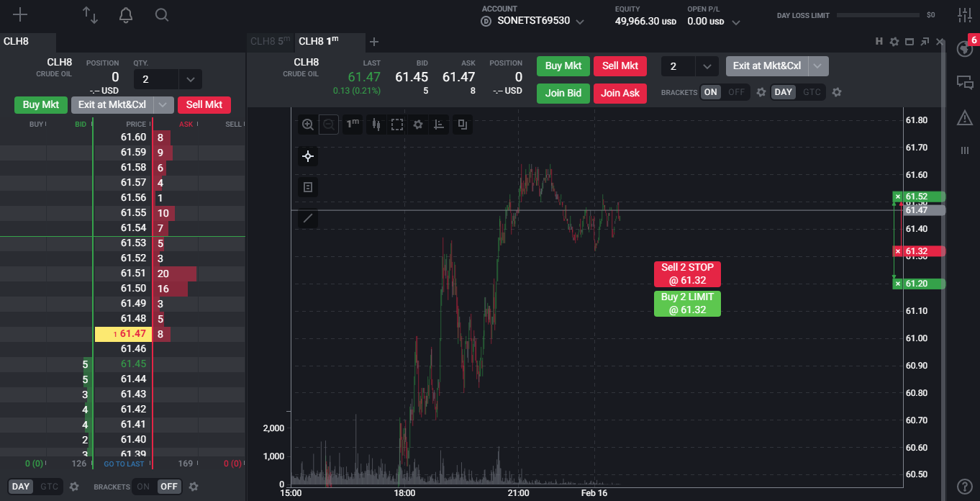Click the GO TO LAST link
This screenshot has height=501, width=980.
pos(124,464)
